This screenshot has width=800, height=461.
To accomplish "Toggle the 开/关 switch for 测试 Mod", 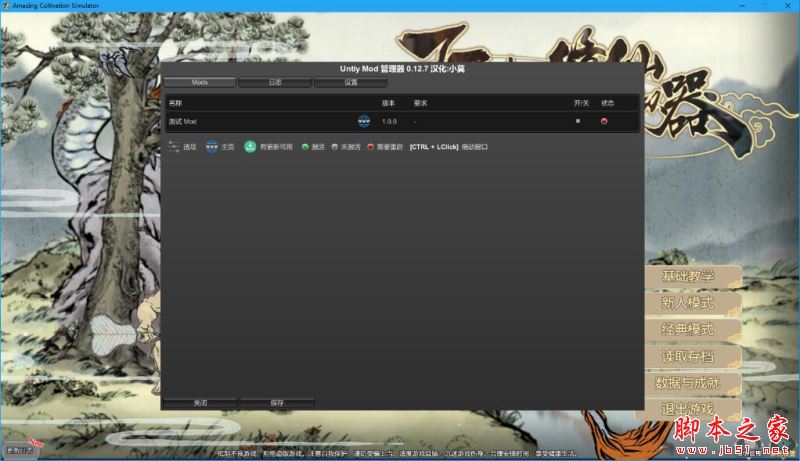I will pyautogui.click(x=578, y=121).
